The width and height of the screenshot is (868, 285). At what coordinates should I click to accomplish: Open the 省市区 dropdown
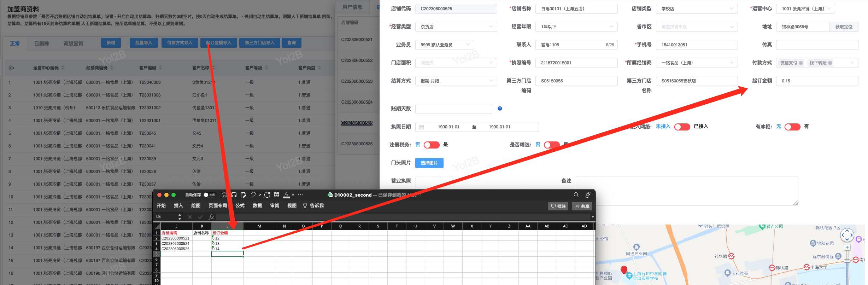click(x=697, y=27)
